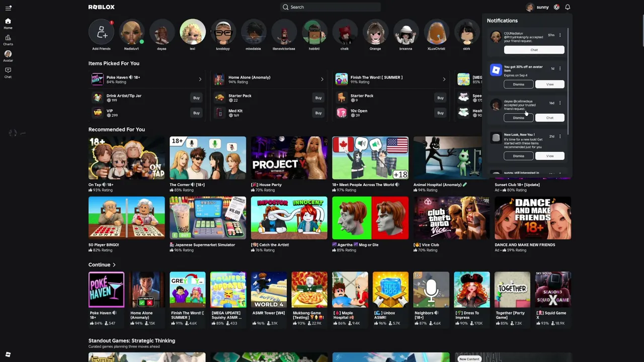
Task: Open friend lexi's avatar
Action: point(192,32)
